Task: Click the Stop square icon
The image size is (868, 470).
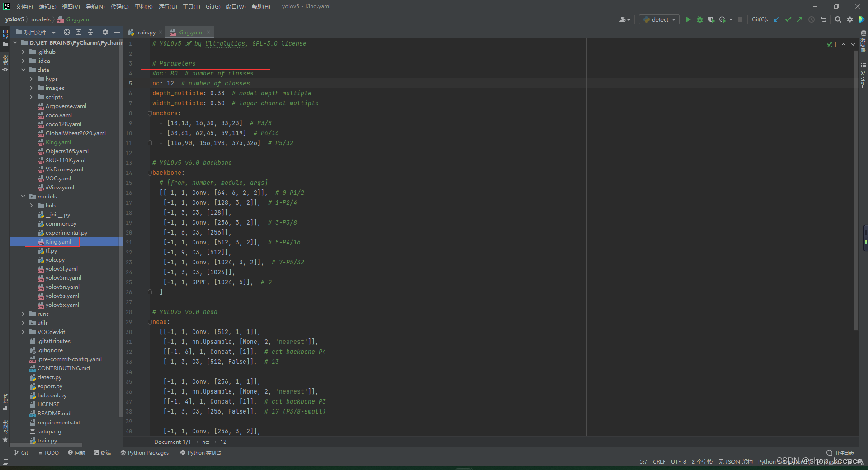Action: pos(740,19)
